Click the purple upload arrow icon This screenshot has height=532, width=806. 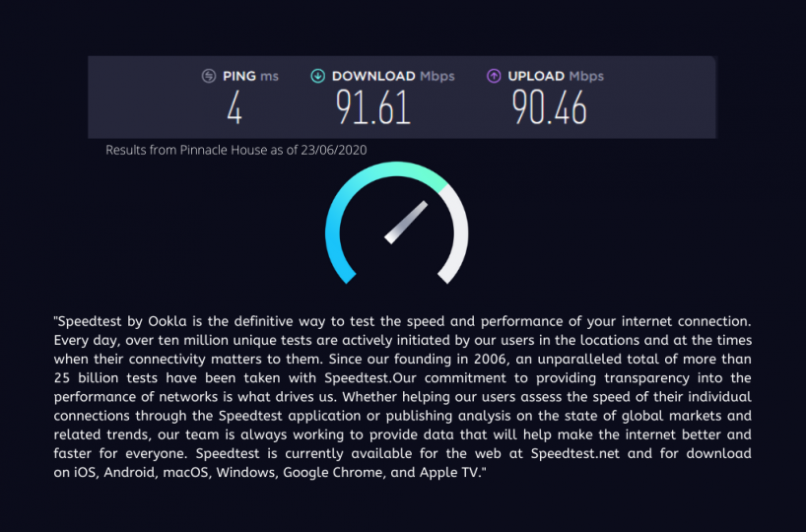[x=494, y=76]
